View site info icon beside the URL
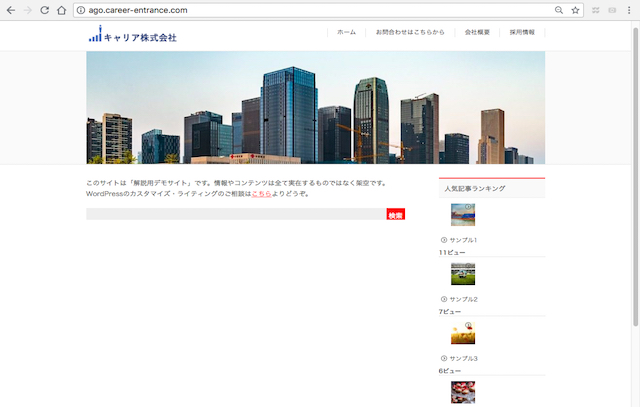This screenshot has width=640, height=407. [x=81, y=10]
